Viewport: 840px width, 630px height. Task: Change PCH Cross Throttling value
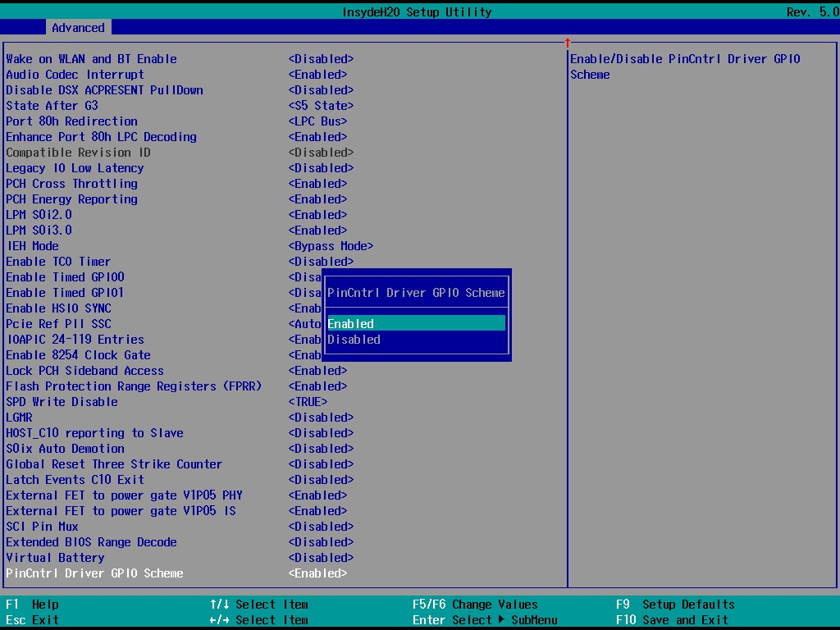tap(317, 183)
